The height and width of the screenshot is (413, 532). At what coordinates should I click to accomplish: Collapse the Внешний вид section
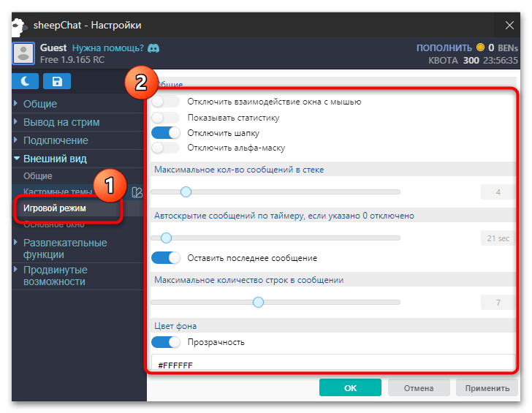pos(55,159)
